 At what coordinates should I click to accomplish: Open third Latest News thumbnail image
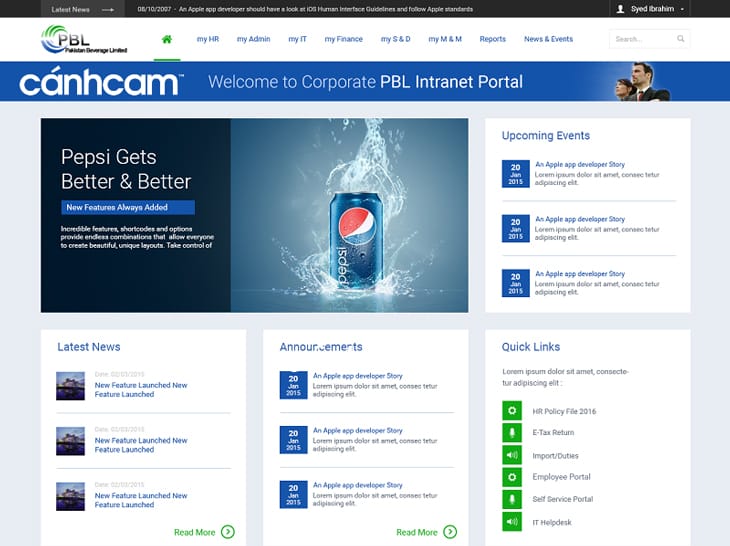click(x=70, y=496)
